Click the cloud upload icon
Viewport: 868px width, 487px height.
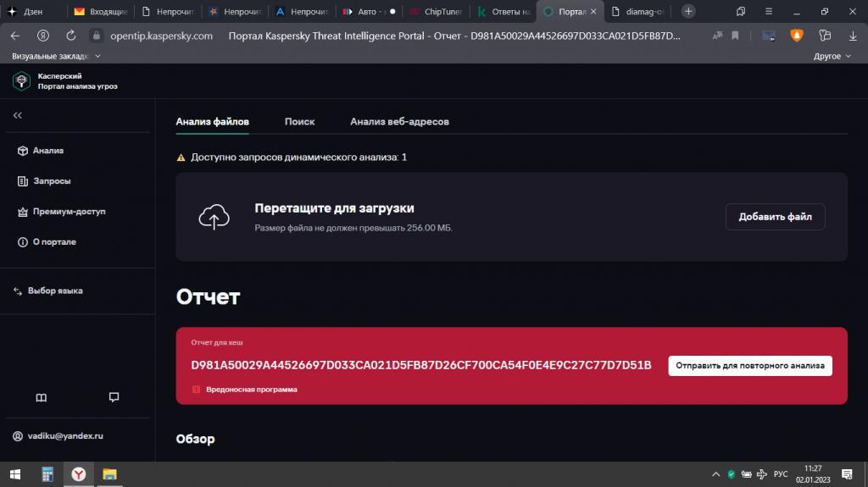click(214, 216)
